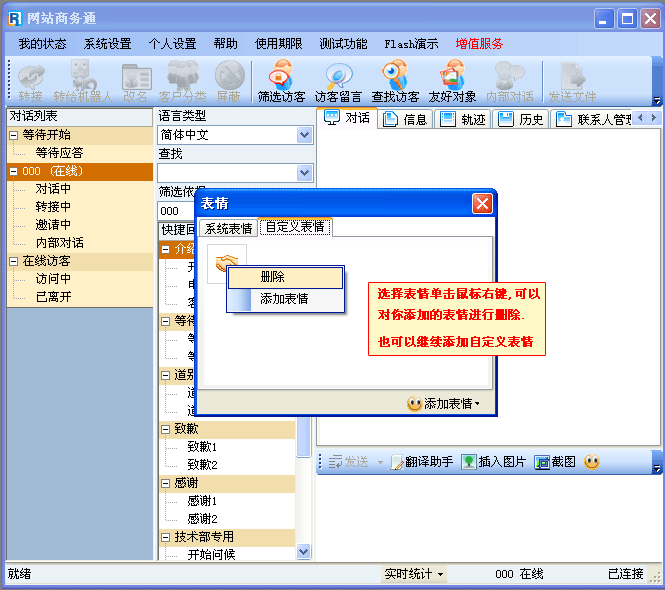Open the Flash演示 menu

[411, 44]
